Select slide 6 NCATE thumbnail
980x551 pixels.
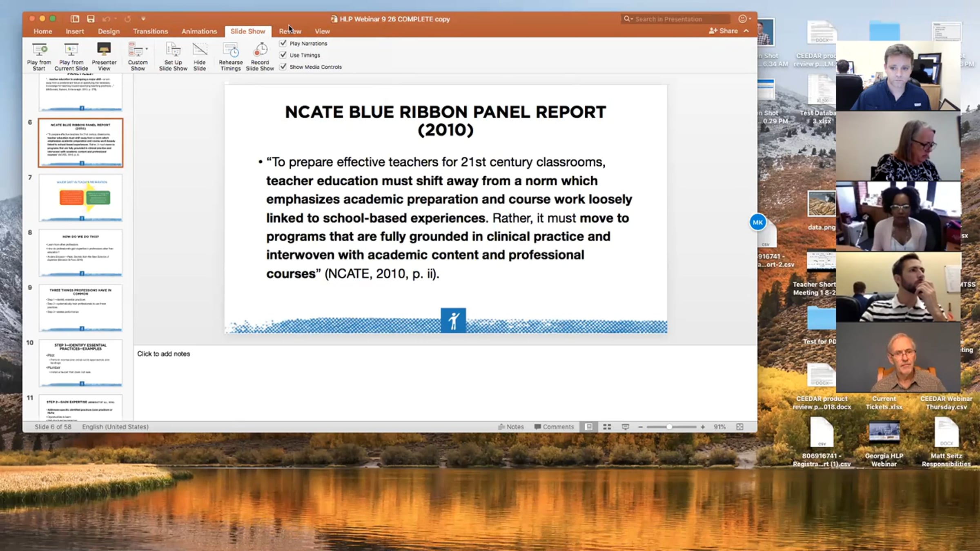click(x=80, y=143)
